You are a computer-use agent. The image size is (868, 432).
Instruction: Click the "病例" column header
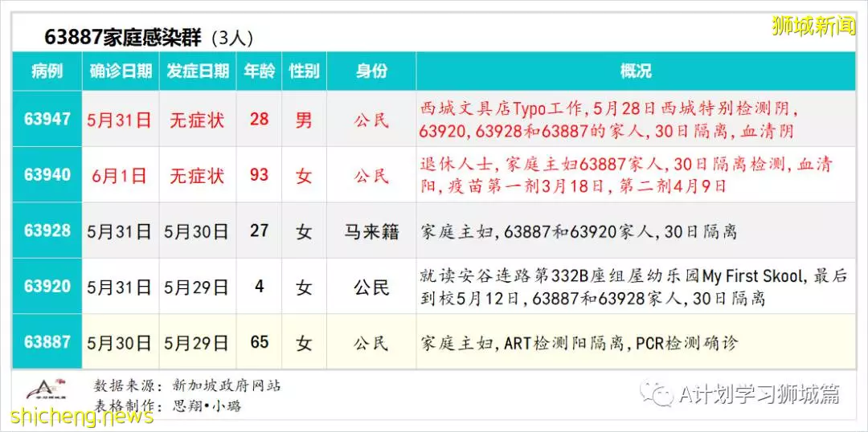(47, 71)
